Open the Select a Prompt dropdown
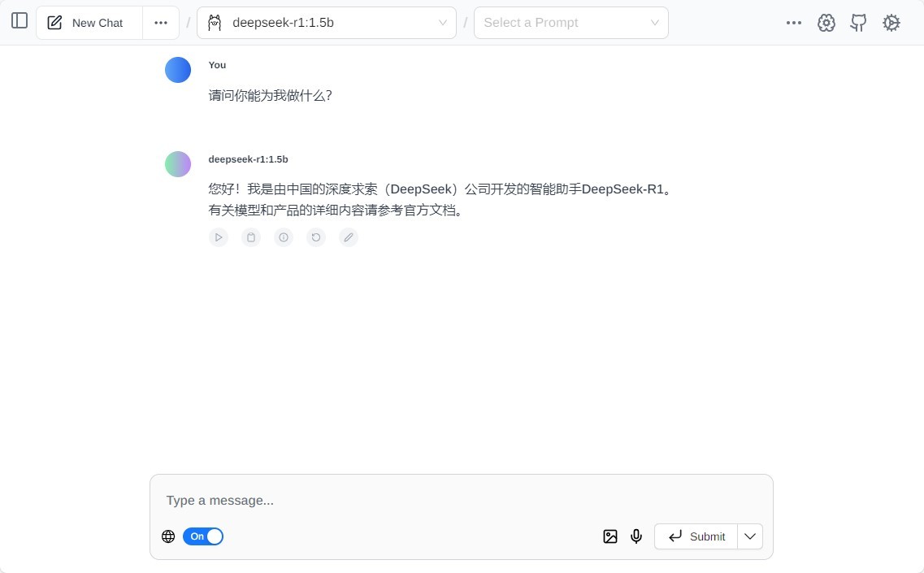The width and height of the screenshot is (924, 573). click(570, 23)
